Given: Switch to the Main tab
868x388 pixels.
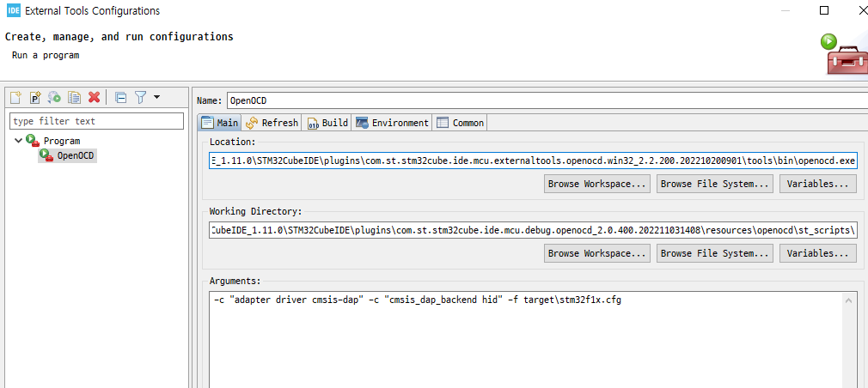Looking at the screenshot, I should pyautogui.click(x=220, y=123).
